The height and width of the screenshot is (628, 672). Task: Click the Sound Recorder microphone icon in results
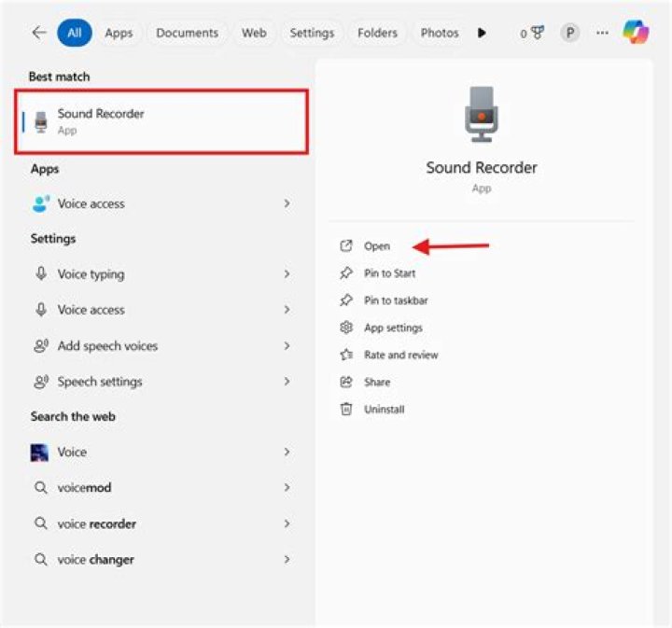pos(41,121)
